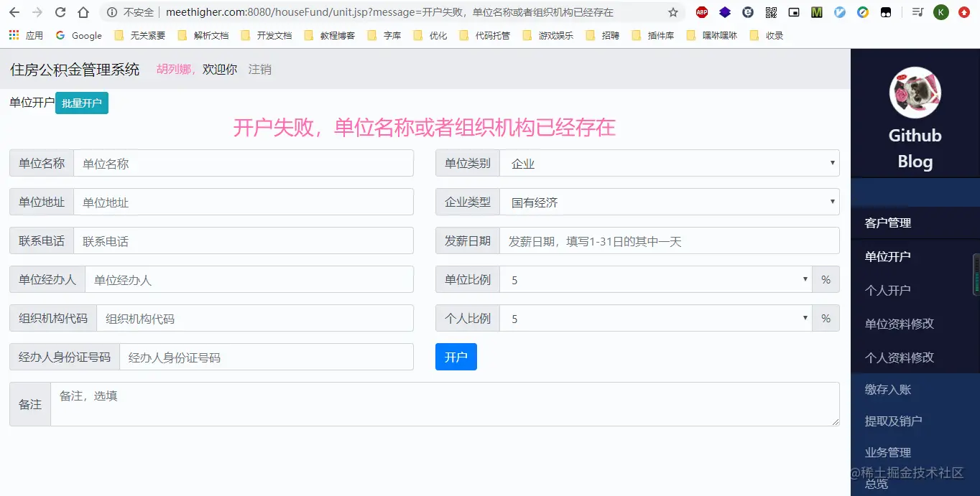
Task: Select 客户管理 in the sidebar menu
Action: [x=888, y=223]
